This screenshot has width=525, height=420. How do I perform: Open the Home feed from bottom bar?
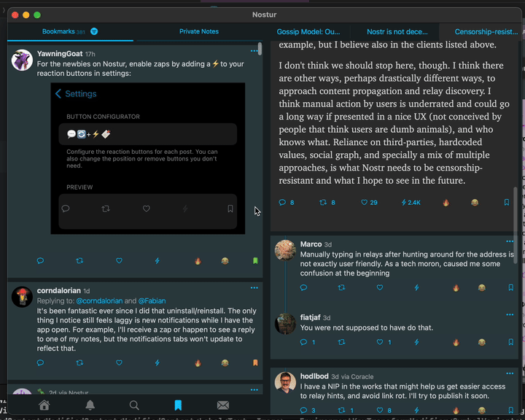pos(44,405)
